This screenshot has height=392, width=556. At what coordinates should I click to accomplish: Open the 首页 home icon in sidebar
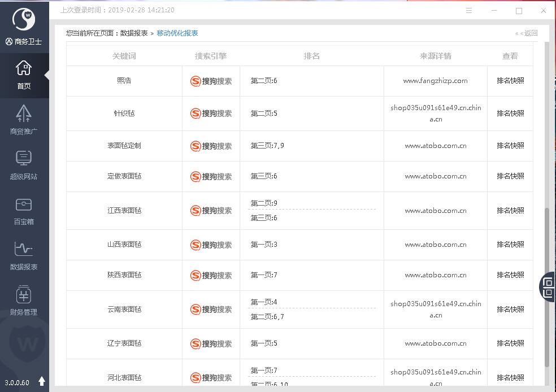(24, 69)
